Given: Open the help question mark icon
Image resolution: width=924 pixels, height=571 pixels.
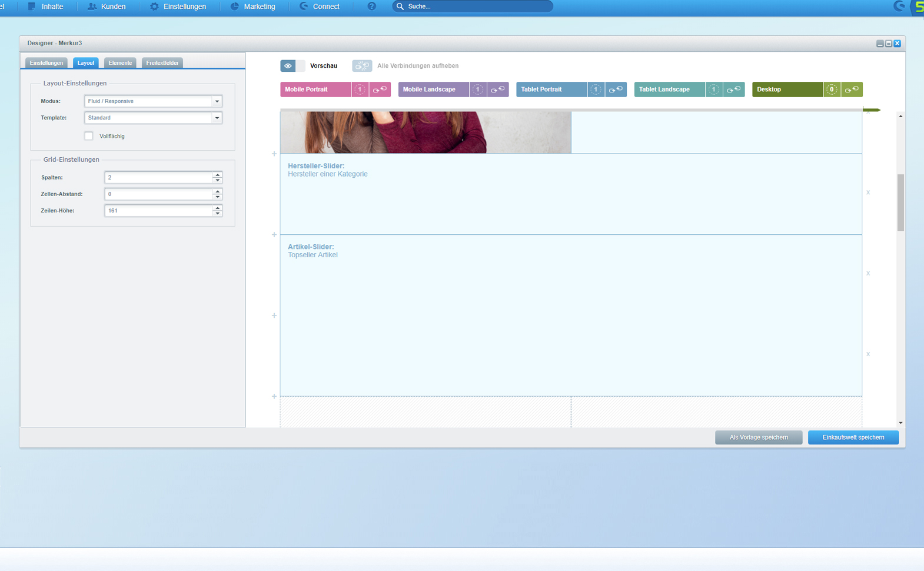Looking at the screenshot, I should point(371,6).
